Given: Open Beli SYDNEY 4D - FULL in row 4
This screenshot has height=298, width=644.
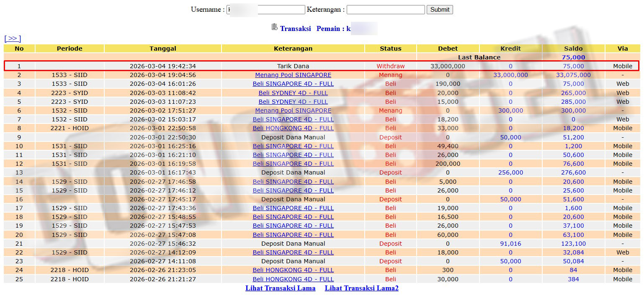Looking at the screenshot, I should (293, 93).
